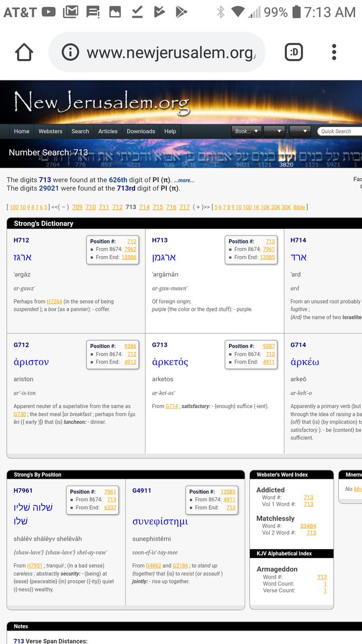Screen dimensions: 362x644
Task: Expand the chapter dropdown after Book
Action: click(274, 131)
